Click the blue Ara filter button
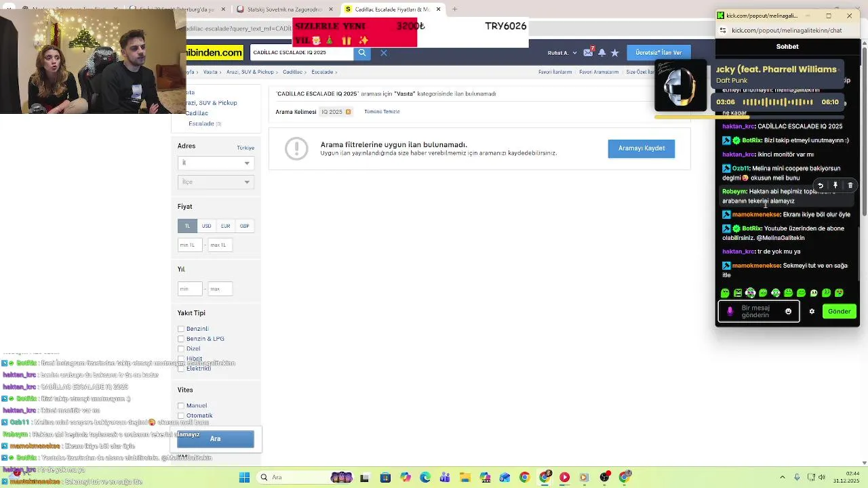This screenshot has height=488, width=868. click(216, 439)
